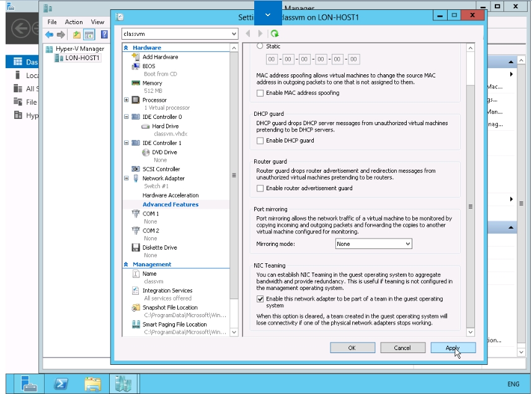
Task: Select the Hard Drive icon
Action: point(146,126)
